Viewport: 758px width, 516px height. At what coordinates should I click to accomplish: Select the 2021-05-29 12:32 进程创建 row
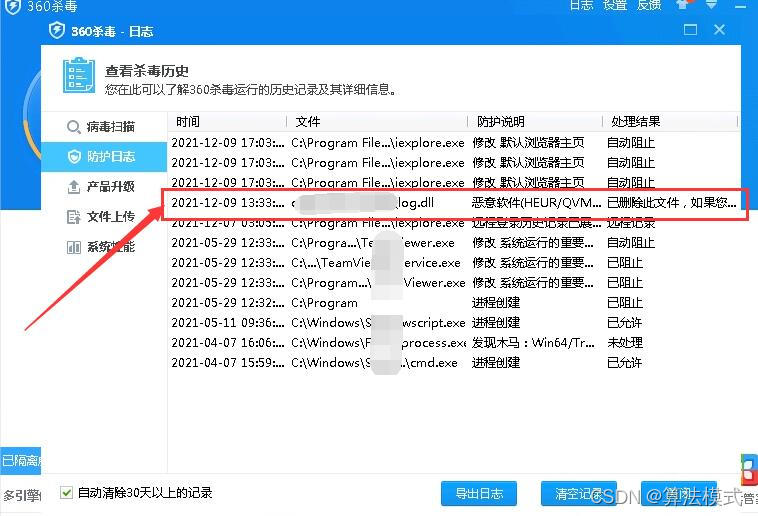pos(454,303)
